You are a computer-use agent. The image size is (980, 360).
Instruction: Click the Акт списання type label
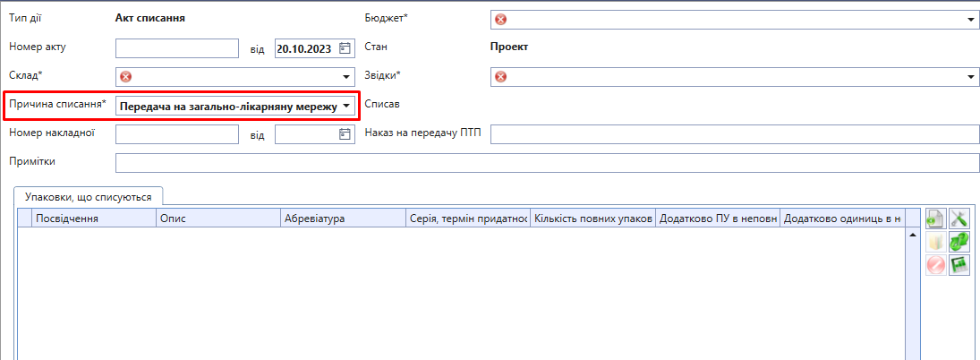(x=150, y=18)
